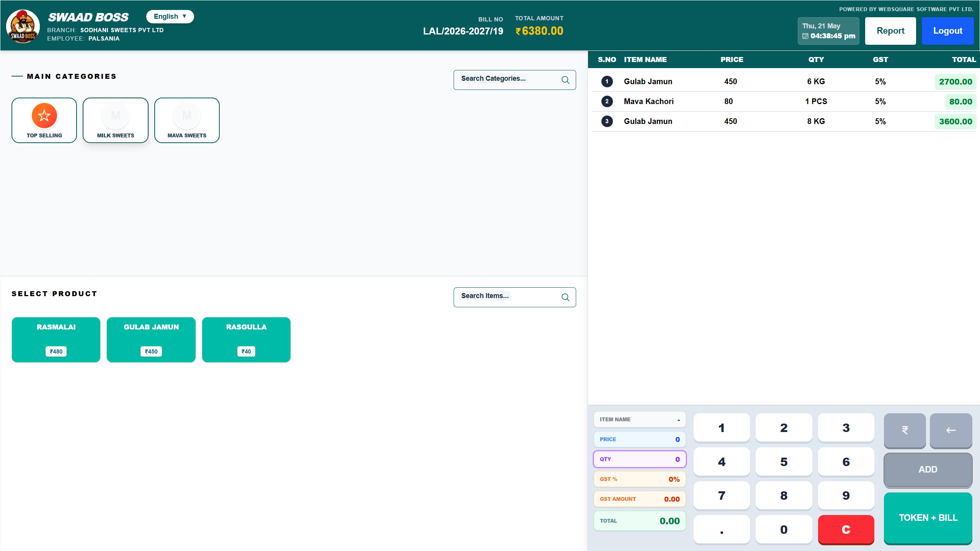Click the branch name SODHANI SWEETS PVT LTD
The height and width of the screenshot is (551, 980).
(122, 30)
